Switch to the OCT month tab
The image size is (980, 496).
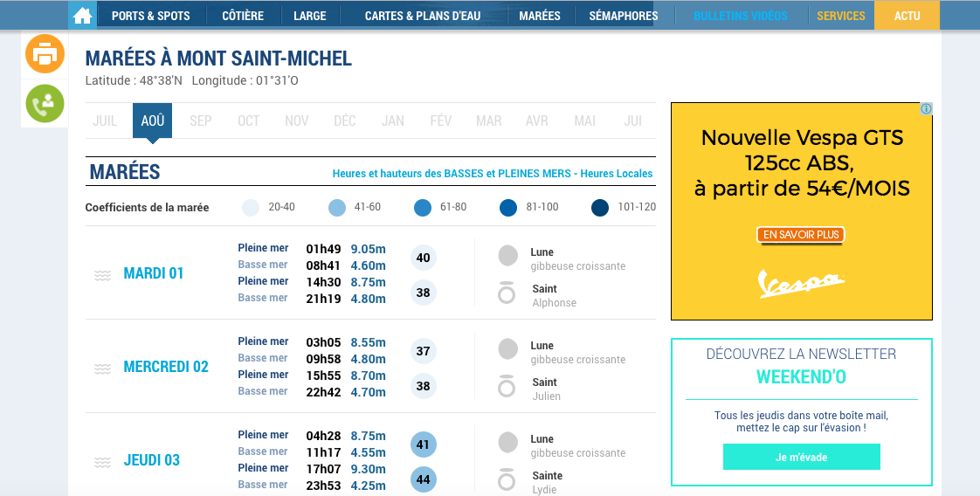coord(249,121)
